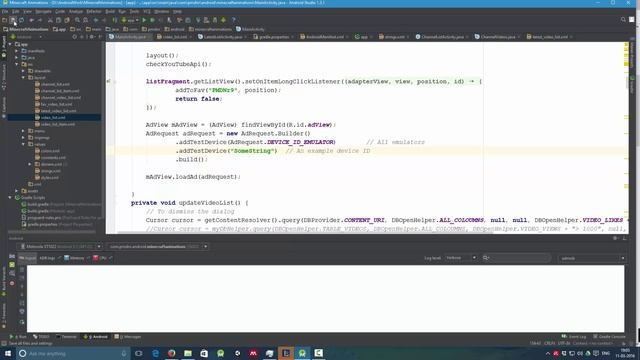Expand the mipmap folder node
640x360 pixels.
coord(23,138)
